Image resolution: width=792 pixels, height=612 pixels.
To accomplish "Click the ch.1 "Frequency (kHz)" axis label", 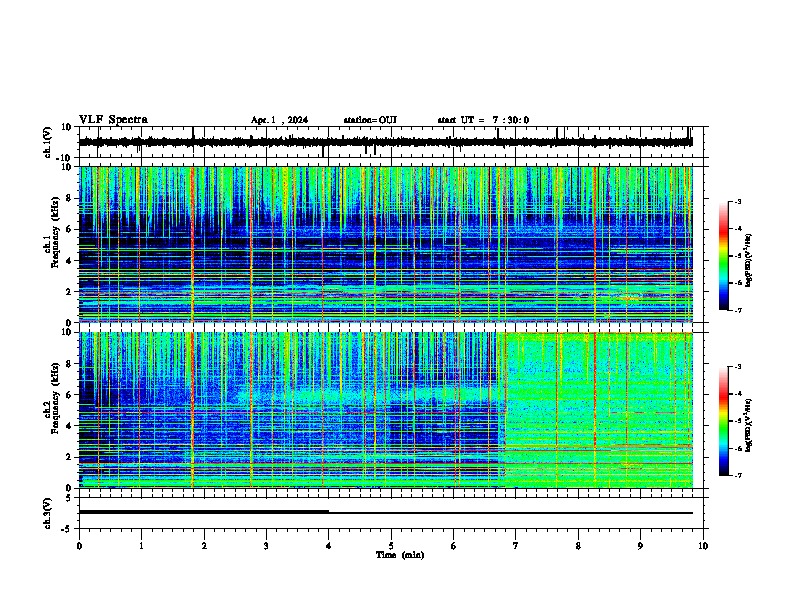I will [x=55, y=233].
